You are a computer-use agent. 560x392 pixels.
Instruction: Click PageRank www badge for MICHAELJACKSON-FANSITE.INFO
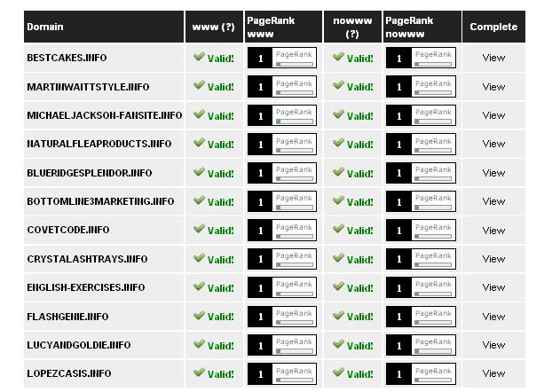pyautogui.click(x=280, y=115)
